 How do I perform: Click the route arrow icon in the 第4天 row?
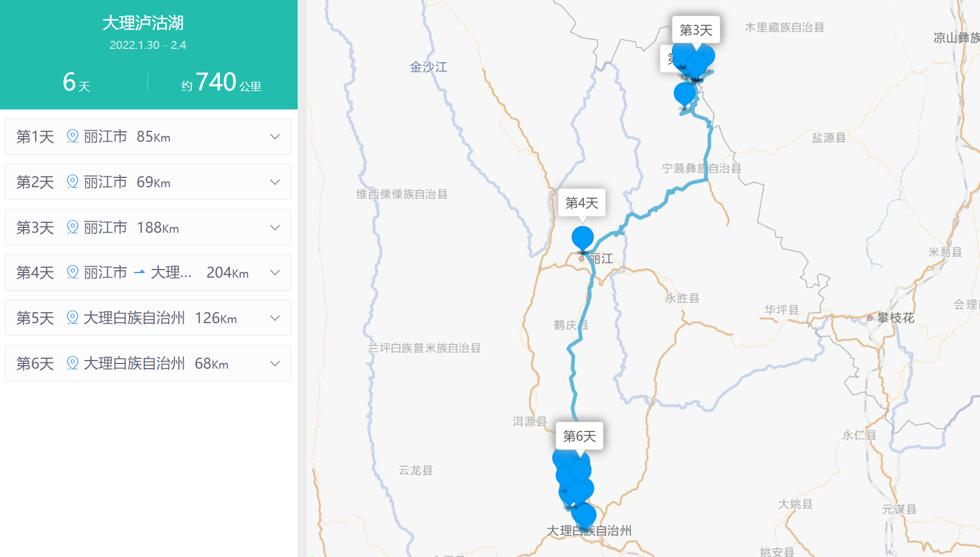[139, 272]
